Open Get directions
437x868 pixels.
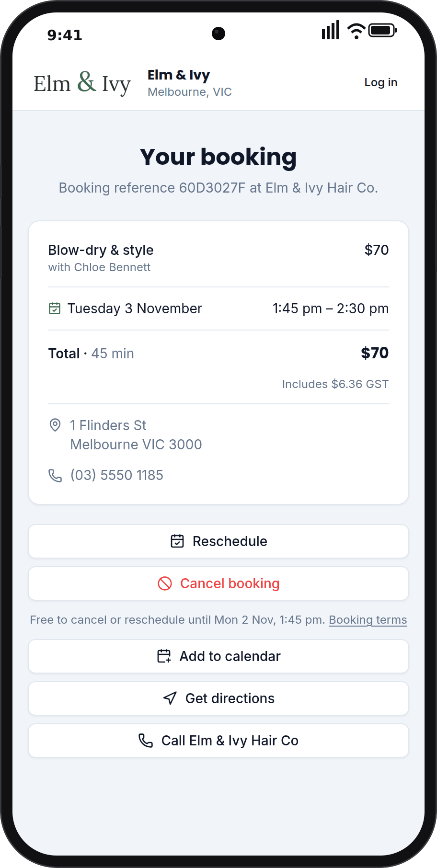218,698
